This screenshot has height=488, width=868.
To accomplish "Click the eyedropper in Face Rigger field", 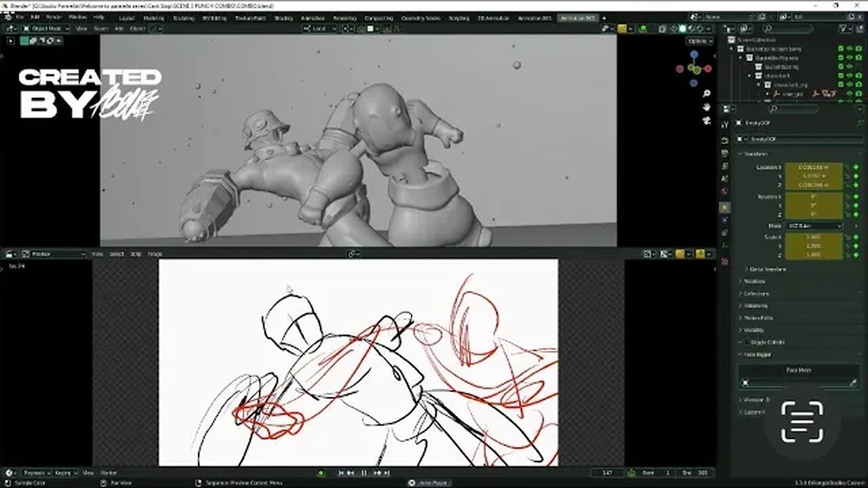I will (852, 383).
